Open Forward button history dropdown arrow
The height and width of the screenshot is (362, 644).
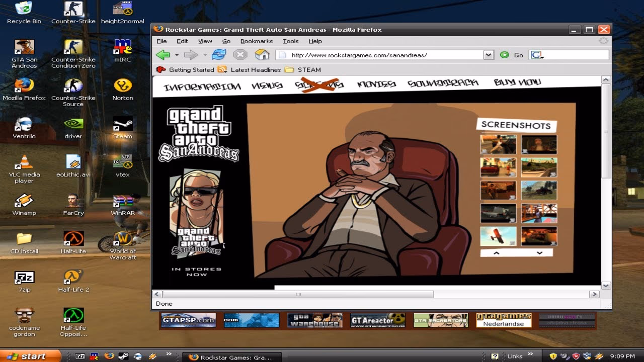205,55
